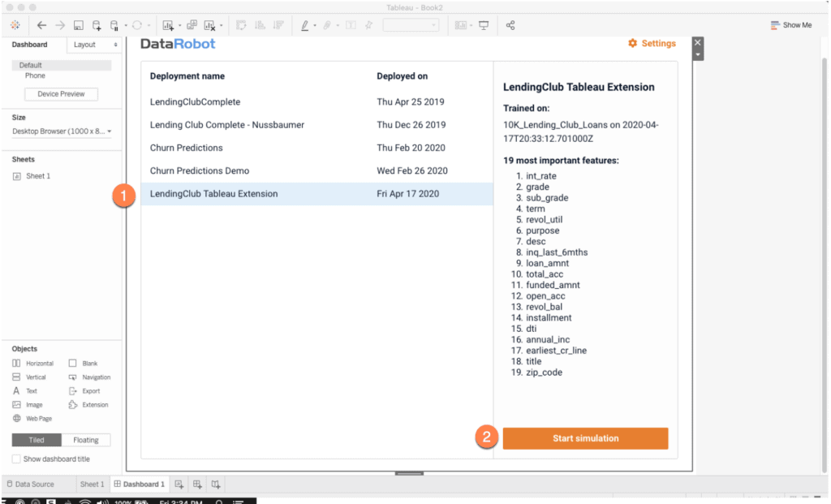Save the workbook with the disk icon
Image resolution: width=831 pixels, height=504 pixels.
point(79,25)
